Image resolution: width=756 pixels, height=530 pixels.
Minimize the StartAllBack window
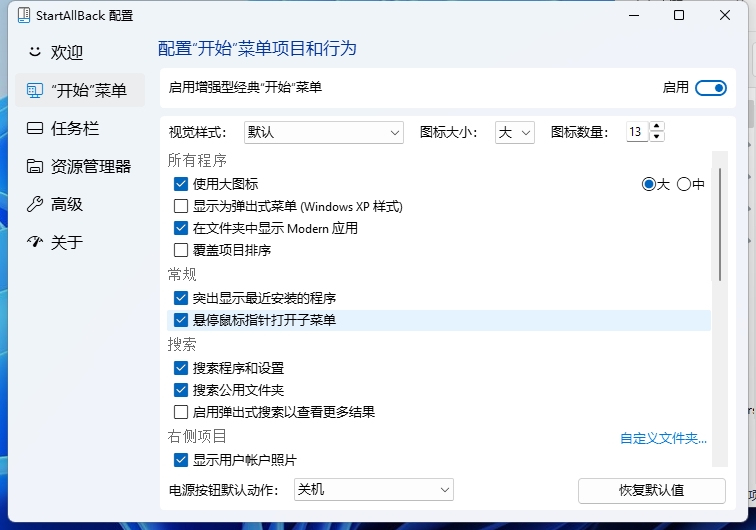click(634, 15)
